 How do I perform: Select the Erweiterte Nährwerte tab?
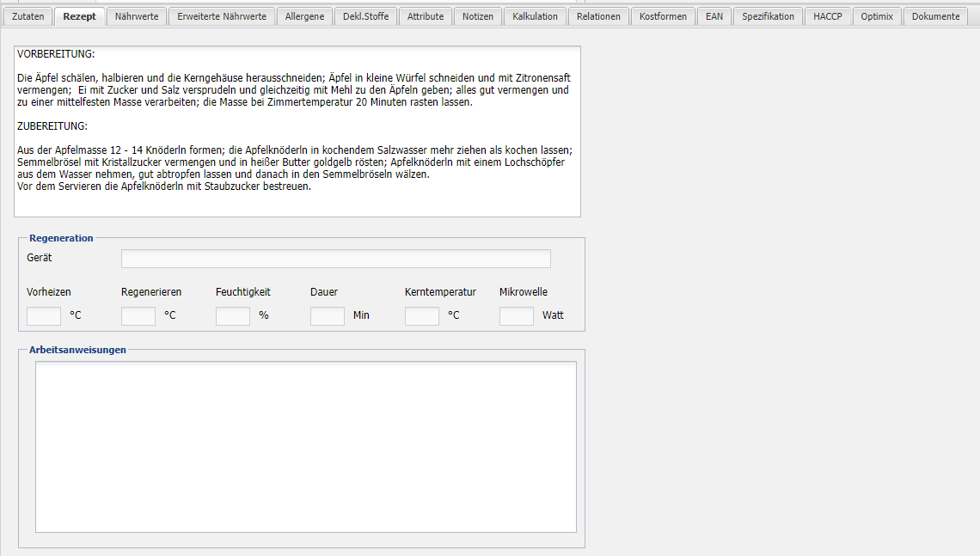tap(222, 16)
